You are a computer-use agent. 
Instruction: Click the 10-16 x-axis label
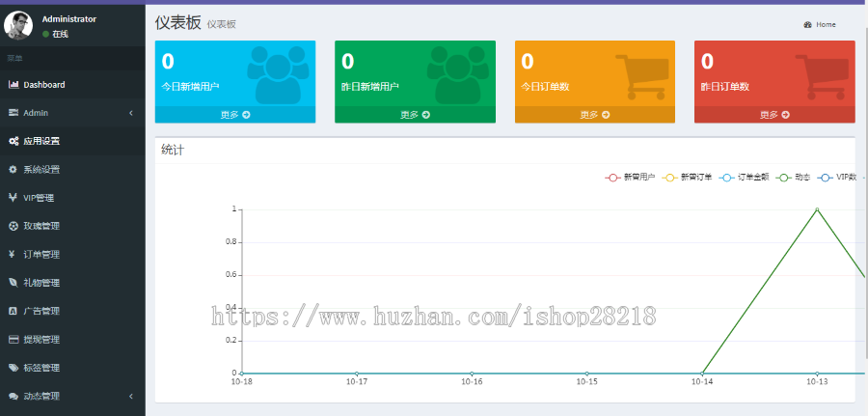(472, 381)
